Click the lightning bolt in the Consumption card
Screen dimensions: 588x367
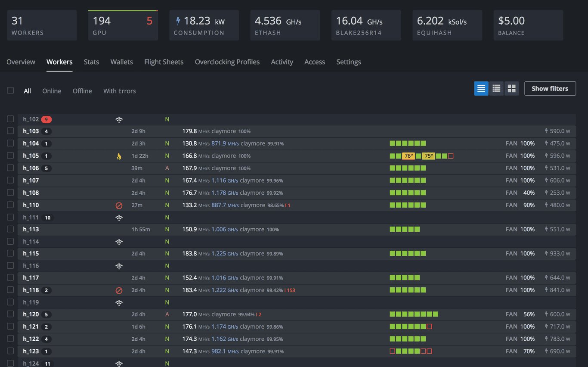coord(178,21)
